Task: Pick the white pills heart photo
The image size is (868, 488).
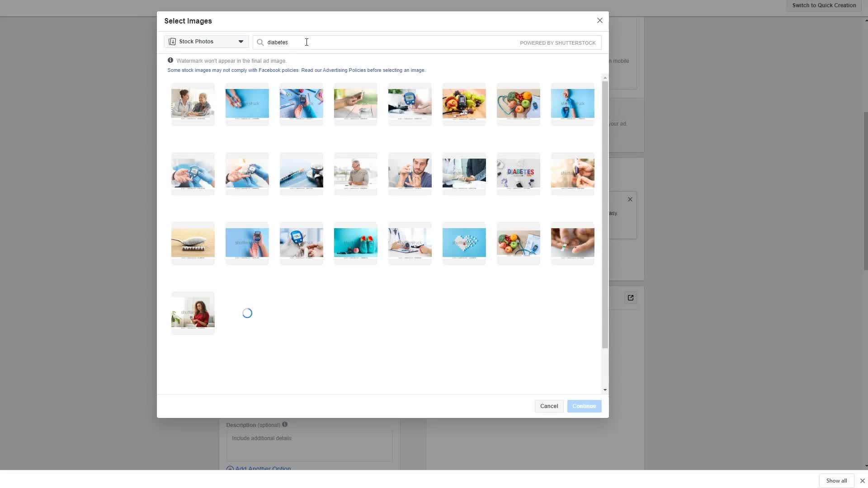Action: (464, 243)
